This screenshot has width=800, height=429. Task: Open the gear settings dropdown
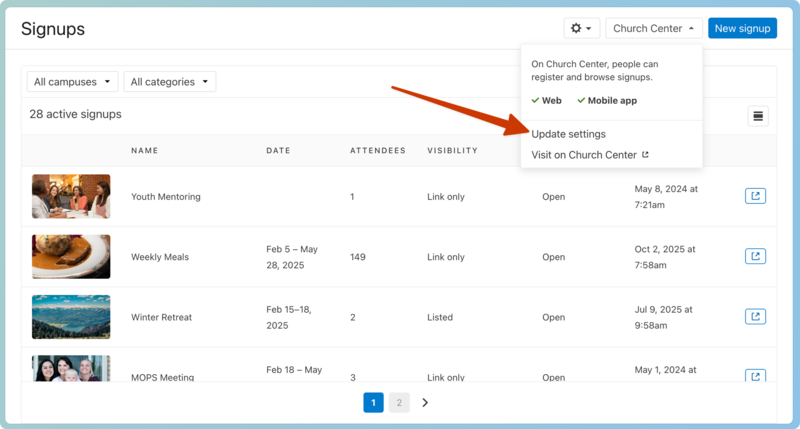[x=581, y=29]
